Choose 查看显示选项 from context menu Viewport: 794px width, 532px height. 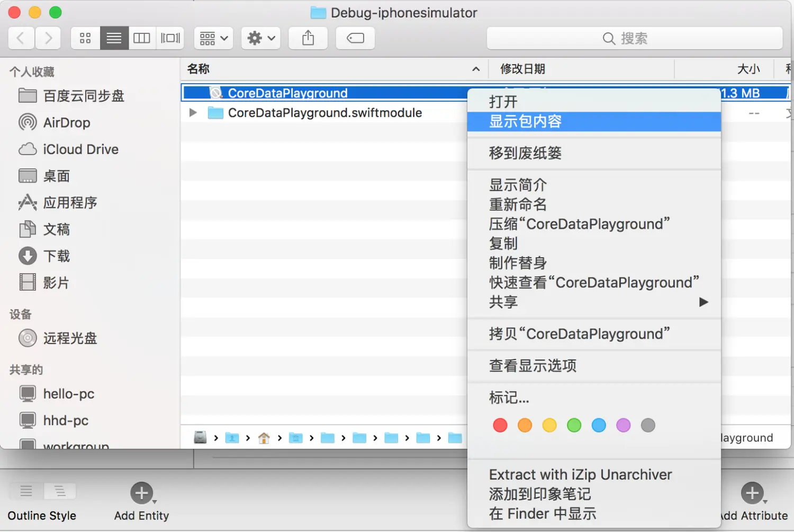(x=594, y=366)
